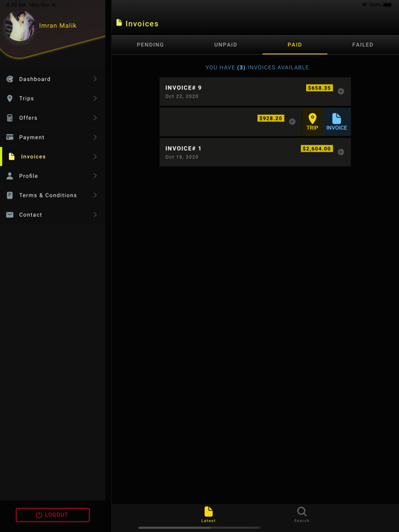Viewport: 399px width, 532px height.
Task: Open the Contact menu label
Action: pyautogui.click(x=30, y=215)
